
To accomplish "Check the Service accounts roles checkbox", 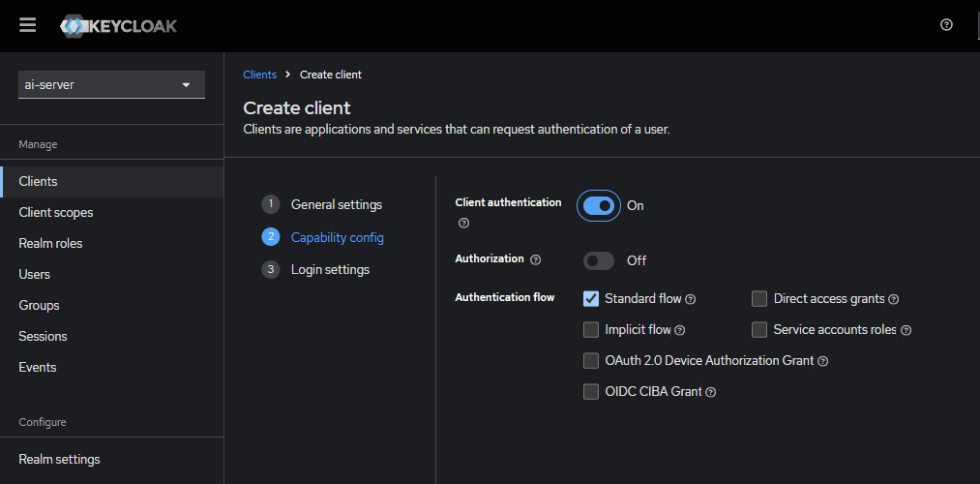I will point(759,329).
